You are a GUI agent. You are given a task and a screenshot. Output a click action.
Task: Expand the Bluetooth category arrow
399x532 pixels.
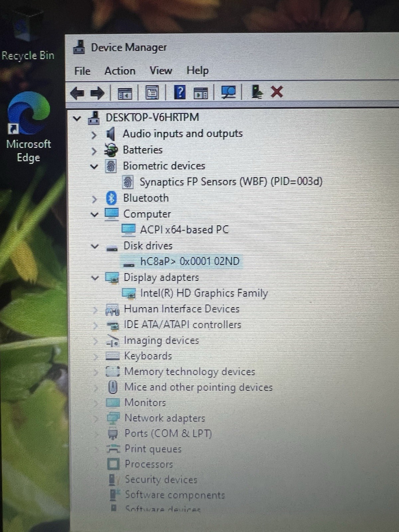coord(94,199)
